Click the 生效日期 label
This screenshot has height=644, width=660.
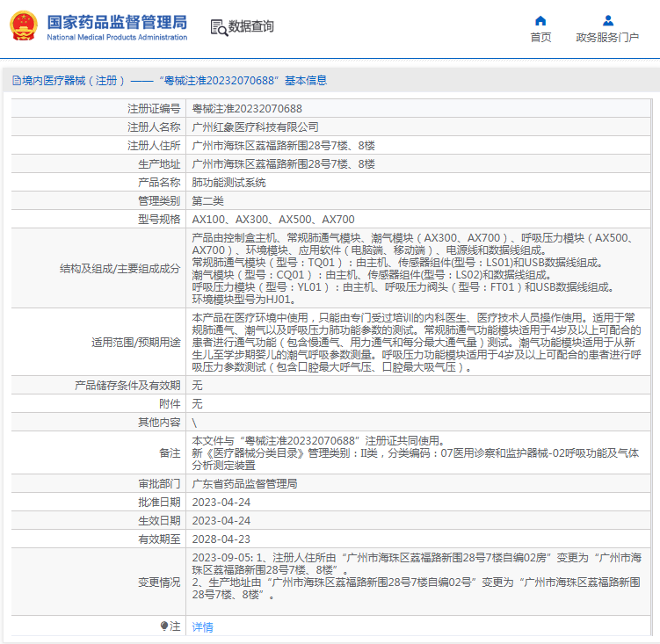(x=159, y=521)
